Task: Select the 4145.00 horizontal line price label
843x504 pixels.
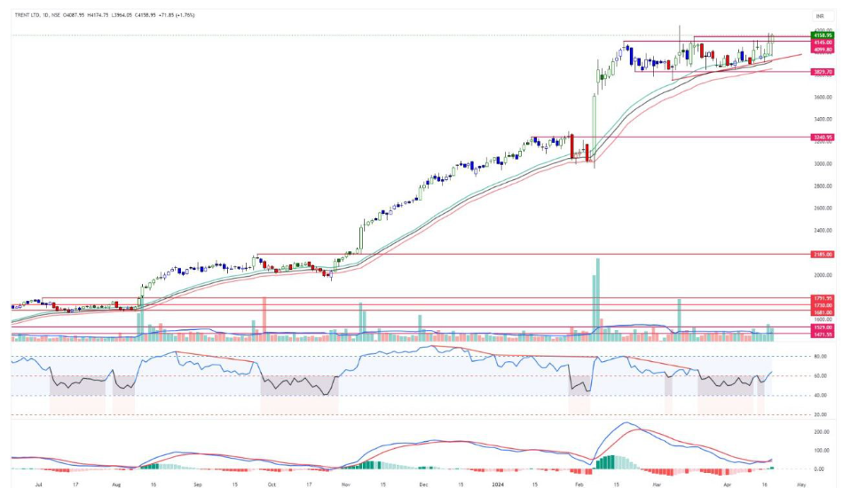Action: (822, 42)
